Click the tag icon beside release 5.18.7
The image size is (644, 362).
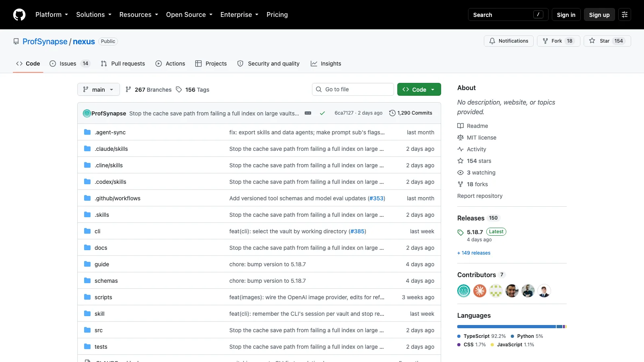pos(460,232)
